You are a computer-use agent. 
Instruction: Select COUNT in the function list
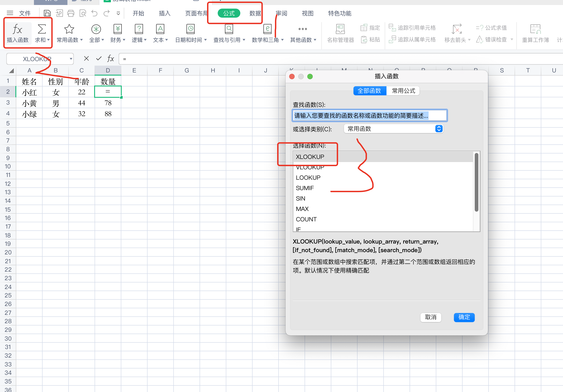click(x=383, y=219)
